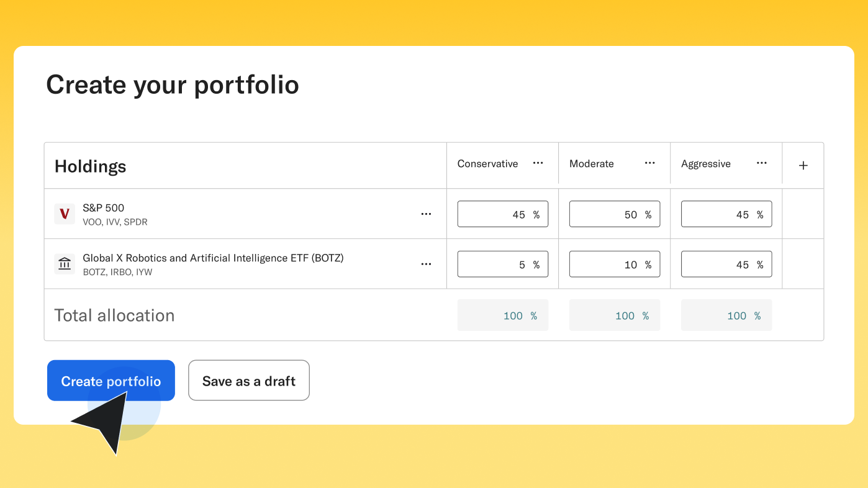Open the Aggressive column options menu

tap(761, 163)
